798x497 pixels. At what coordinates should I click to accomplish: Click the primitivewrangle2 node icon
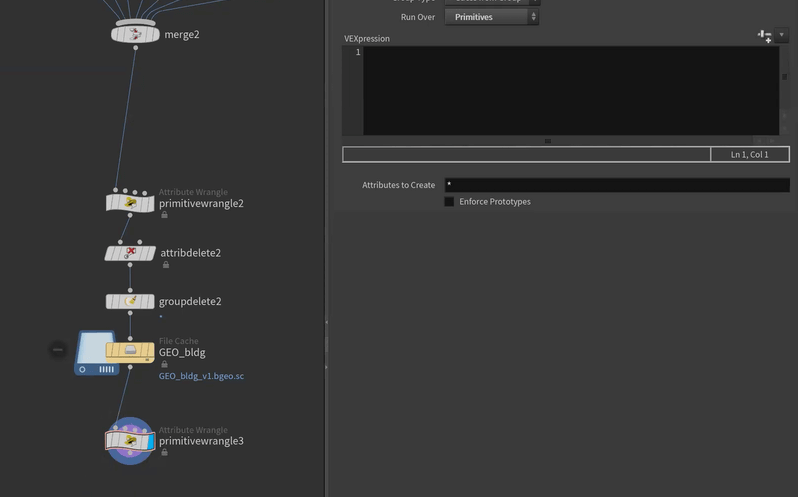[130, 203]
